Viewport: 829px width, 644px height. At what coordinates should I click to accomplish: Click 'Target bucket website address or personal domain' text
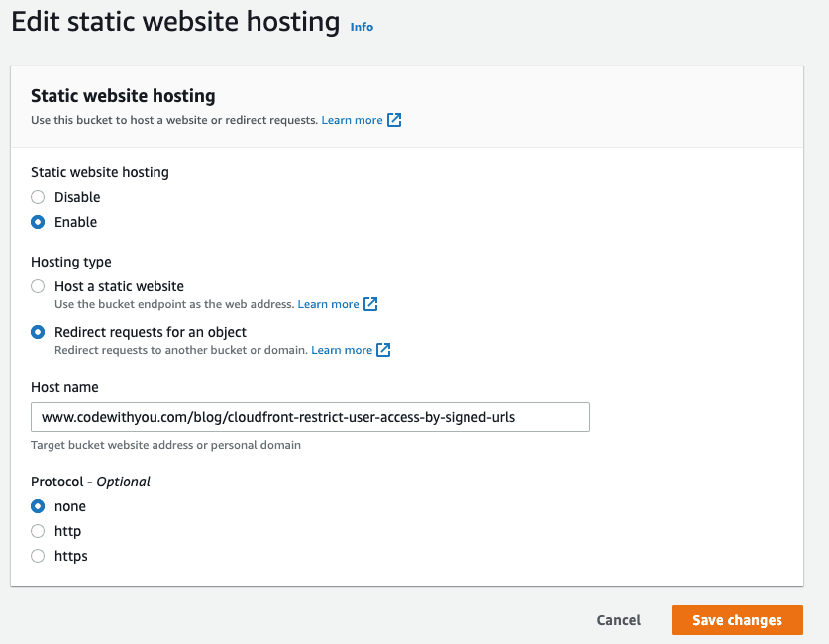click(165, 445)
